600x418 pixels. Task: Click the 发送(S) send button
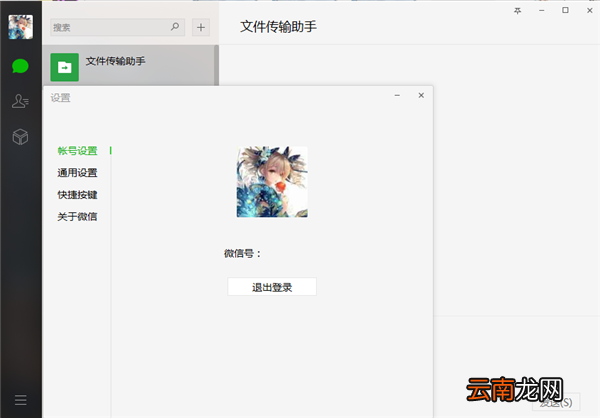[556, 402]
